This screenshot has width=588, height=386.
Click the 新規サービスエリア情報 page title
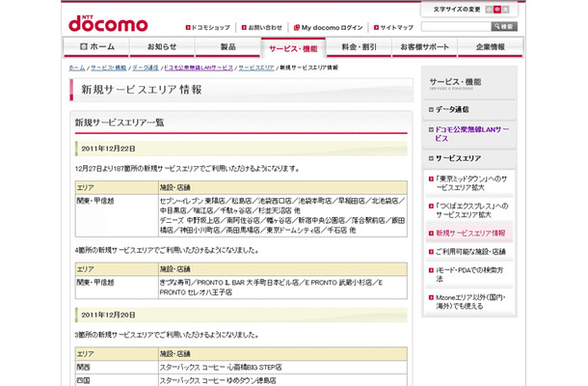pos(142,90)
